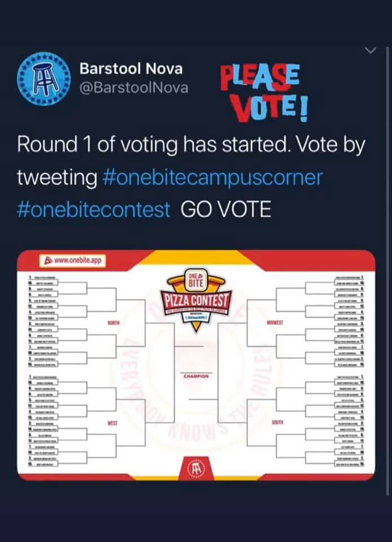Open the @BarstoolNova handle
Image resolution: width=392 pixels, height=542 pixels.
(134, 88)
